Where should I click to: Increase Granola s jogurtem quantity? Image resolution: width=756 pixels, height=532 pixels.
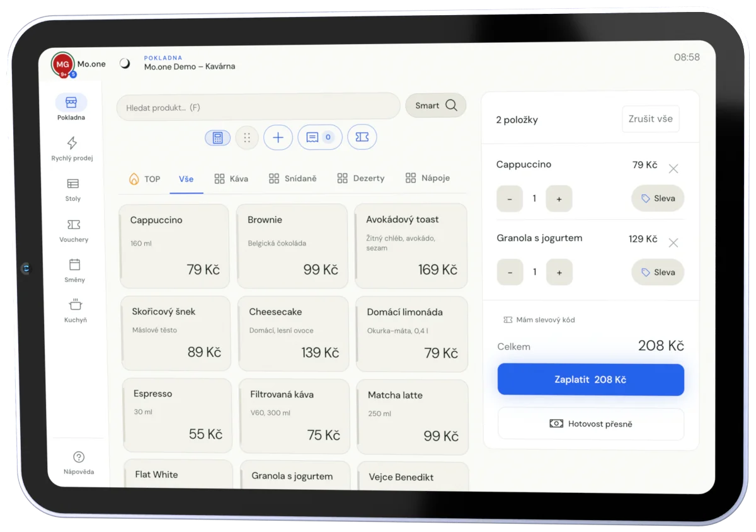(x=559, y=273)
